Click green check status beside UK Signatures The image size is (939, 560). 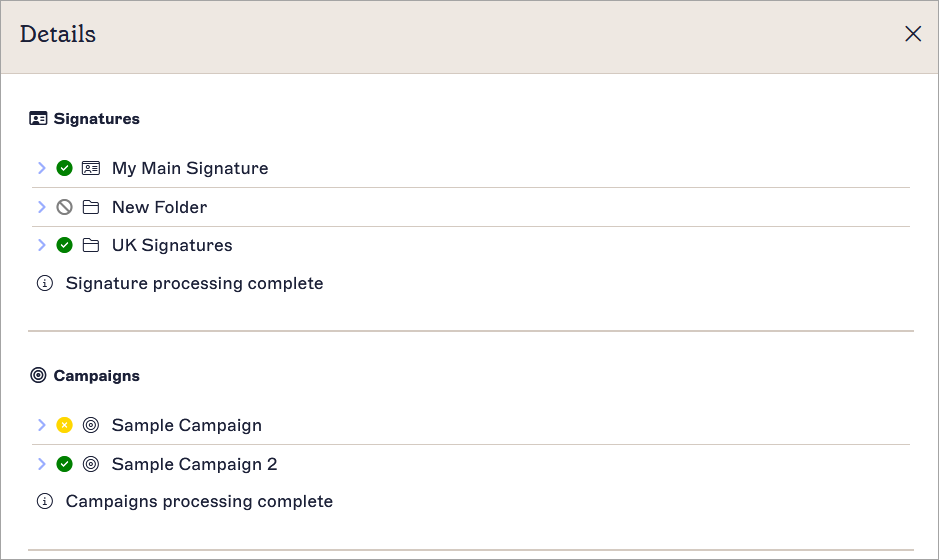64,245
